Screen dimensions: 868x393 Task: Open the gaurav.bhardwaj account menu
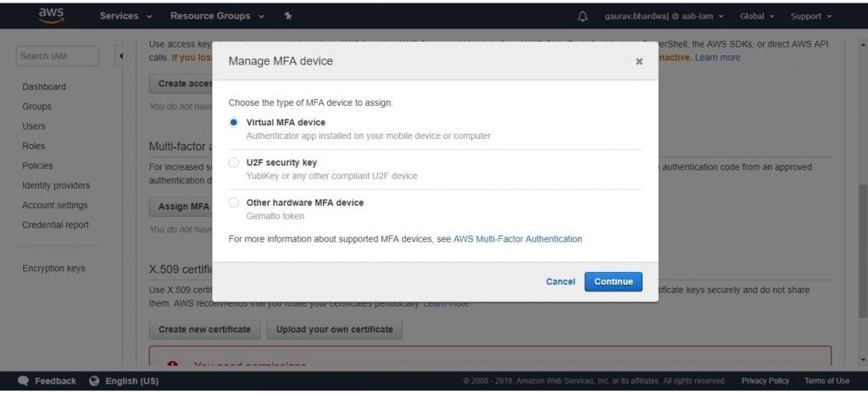coord(665,16)
